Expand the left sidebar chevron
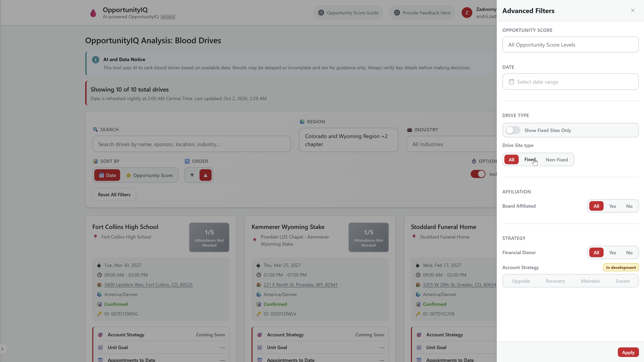The height and width of the screenshot is (362, 644). click(x=3, y=349)
